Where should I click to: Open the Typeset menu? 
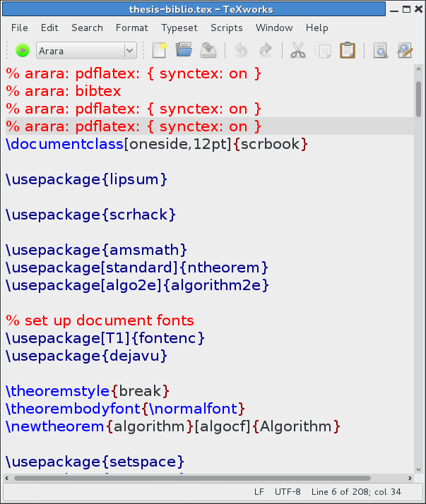pyautogui.click(x=179, y=28)
